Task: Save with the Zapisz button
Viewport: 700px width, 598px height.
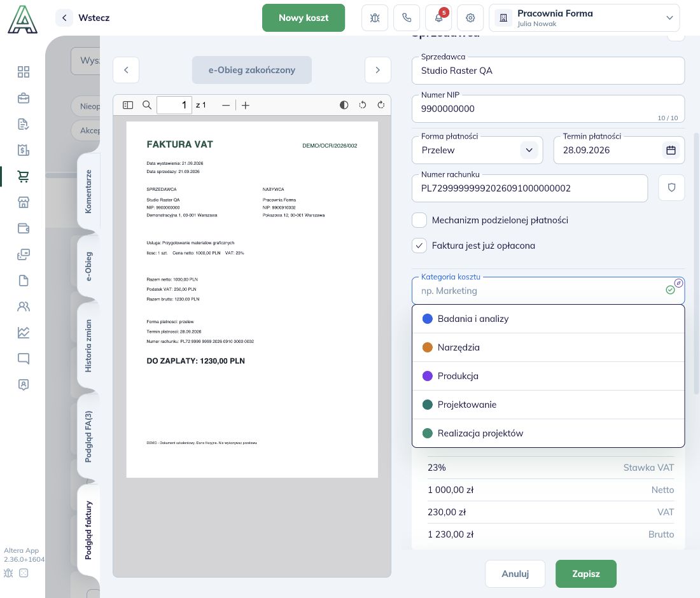Action: [585, 574]
